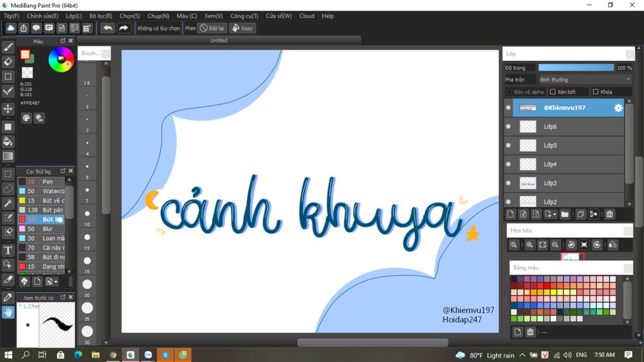Open layer settings gear for @Khiemvu197

618,107
